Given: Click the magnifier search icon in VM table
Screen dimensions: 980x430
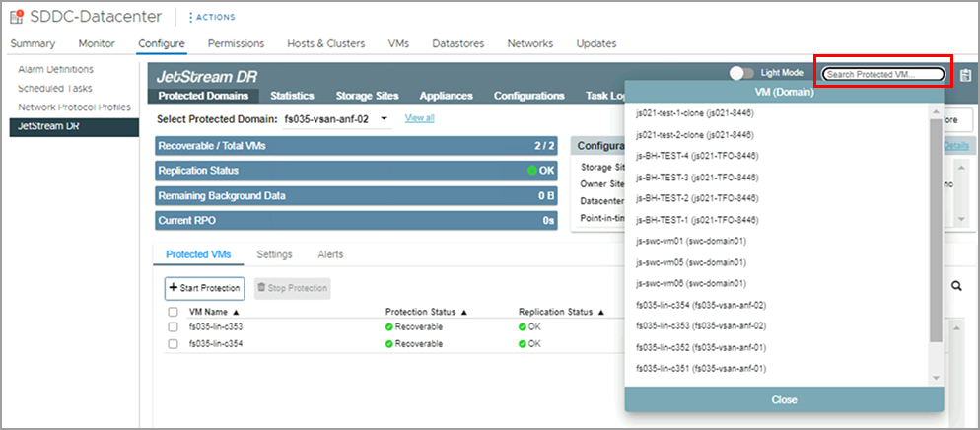Looking at the screenshot, I should [x=956, y=286].
